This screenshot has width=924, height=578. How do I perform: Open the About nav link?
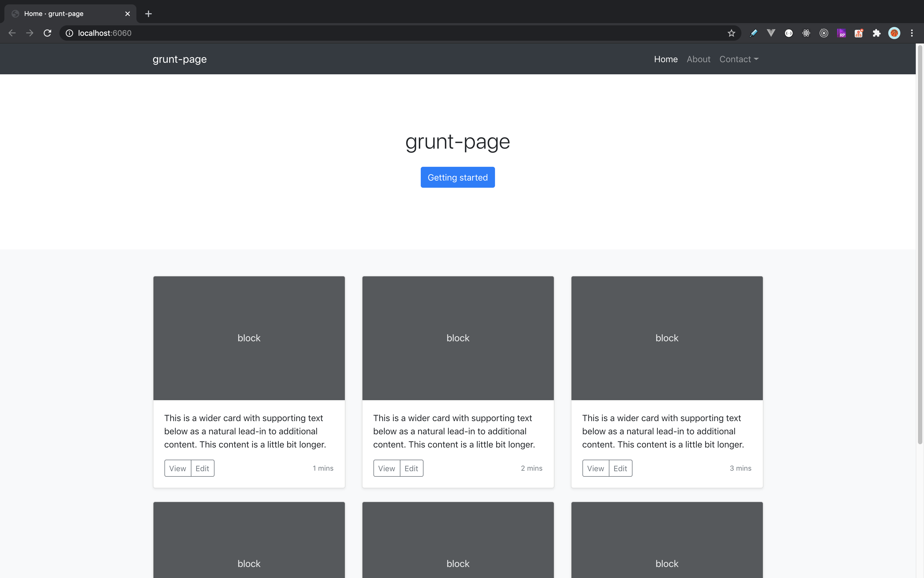[x=698, y=59]
